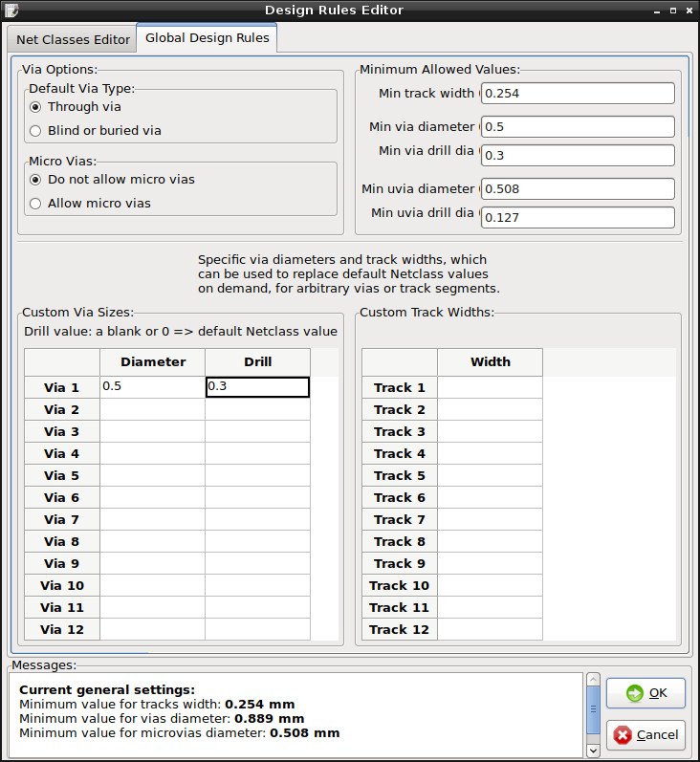Click the Drill column header
The image size is (700, 762).
click(257, 362)
